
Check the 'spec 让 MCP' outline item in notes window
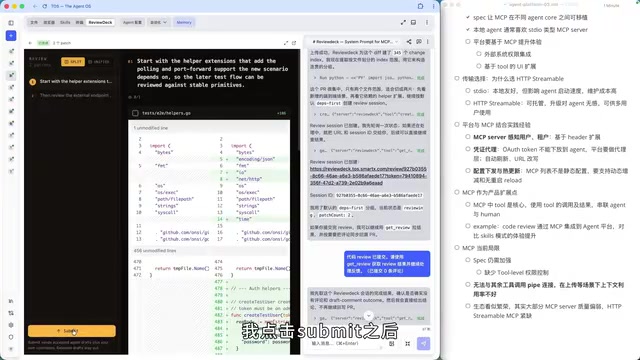click(x=468, y=17)
